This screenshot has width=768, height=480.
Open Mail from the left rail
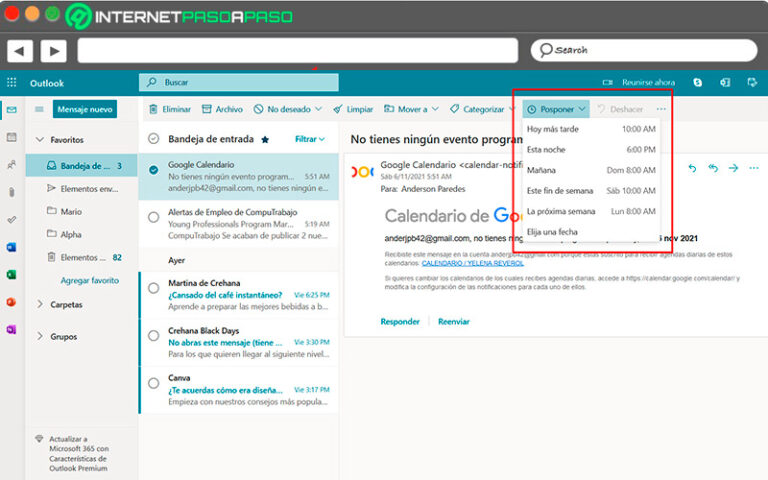point(12,110)
